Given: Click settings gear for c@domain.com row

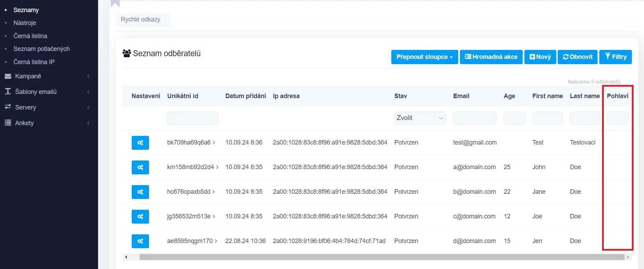Looking at the screenshot, I should [x=140, y=217].
